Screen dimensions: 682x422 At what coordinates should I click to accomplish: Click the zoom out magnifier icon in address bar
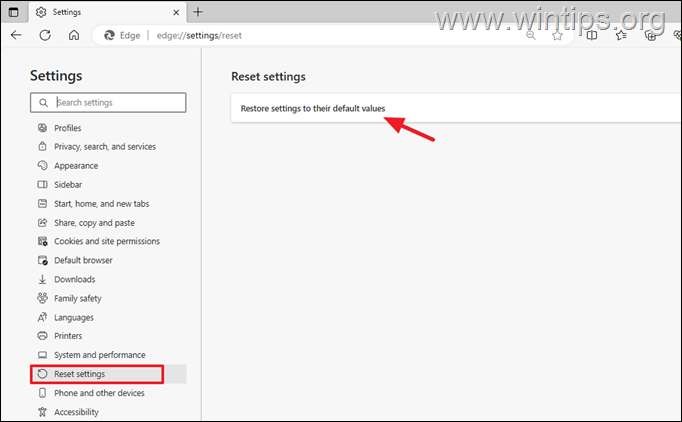pos(531,35)
